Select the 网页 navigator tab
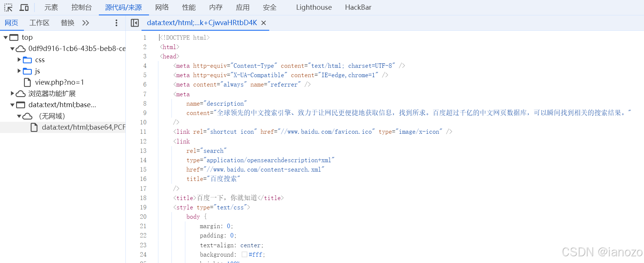 pos(11,23)
